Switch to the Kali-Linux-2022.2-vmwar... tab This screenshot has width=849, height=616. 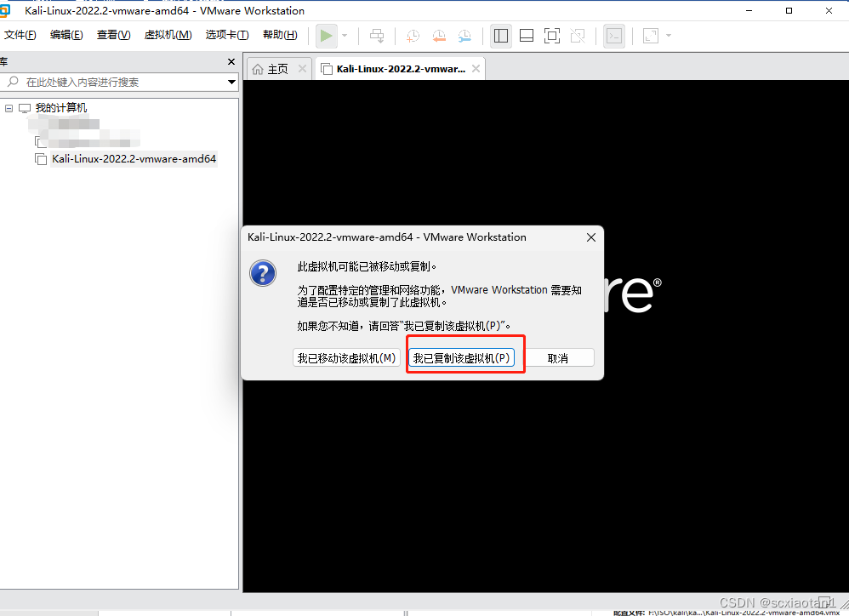[x=401, y=69]
